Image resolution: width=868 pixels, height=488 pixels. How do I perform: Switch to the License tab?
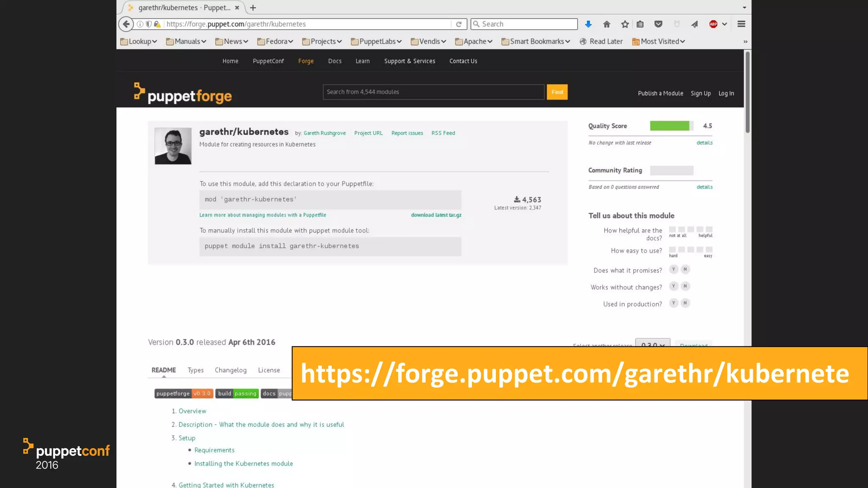[269, 370]
